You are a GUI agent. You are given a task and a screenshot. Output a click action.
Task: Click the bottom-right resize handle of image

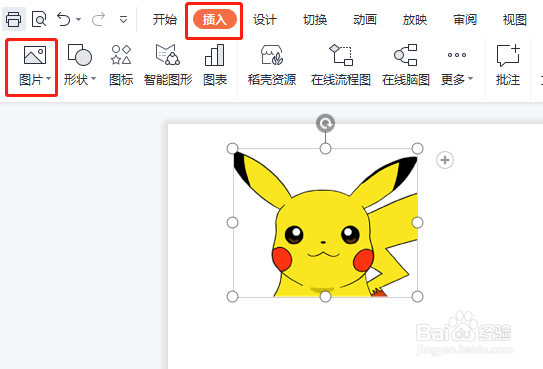pos(417,297)
